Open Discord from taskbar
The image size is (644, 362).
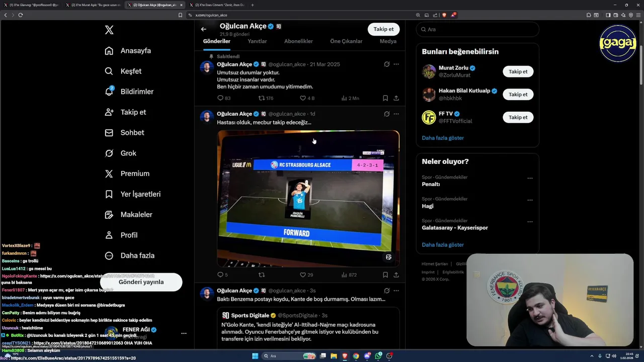pos(367,356)
